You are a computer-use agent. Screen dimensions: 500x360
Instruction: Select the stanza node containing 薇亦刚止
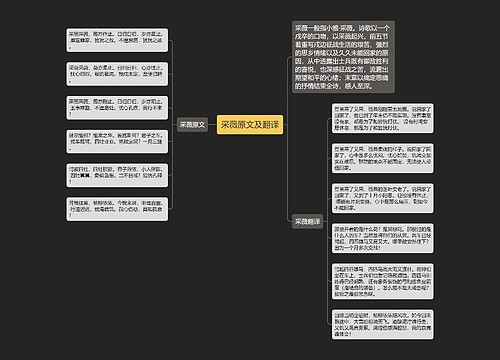[x=117, y=108]
